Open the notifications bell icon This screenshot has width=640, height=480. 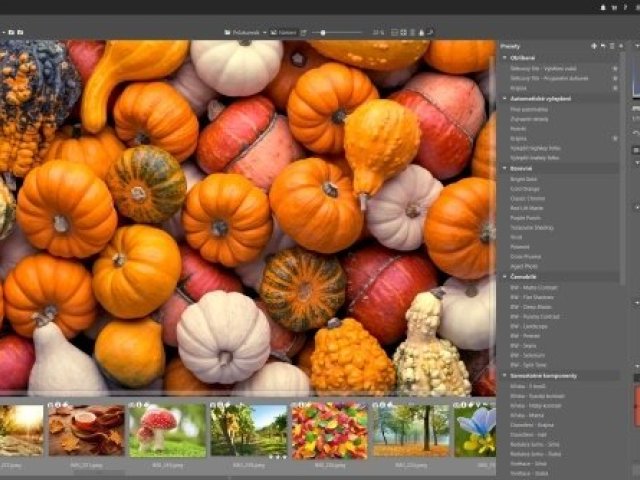click(603, 7)
